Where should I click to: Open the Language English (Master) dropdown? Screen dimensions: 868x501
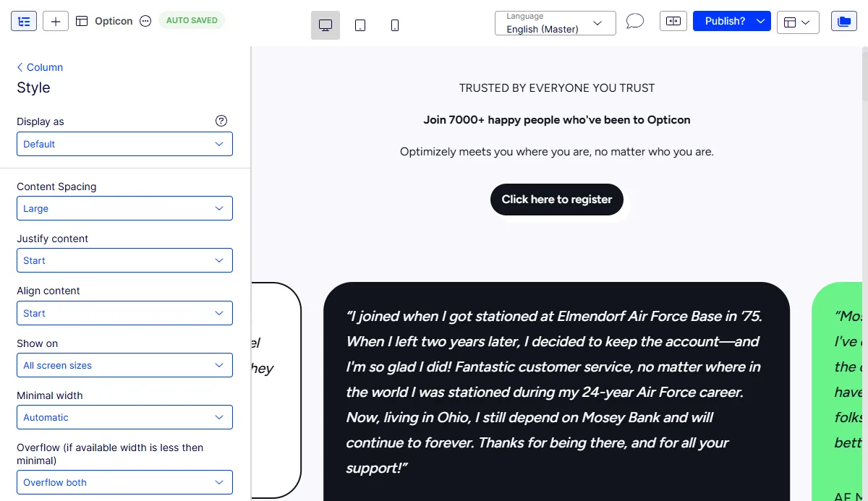tap(556, 23)
